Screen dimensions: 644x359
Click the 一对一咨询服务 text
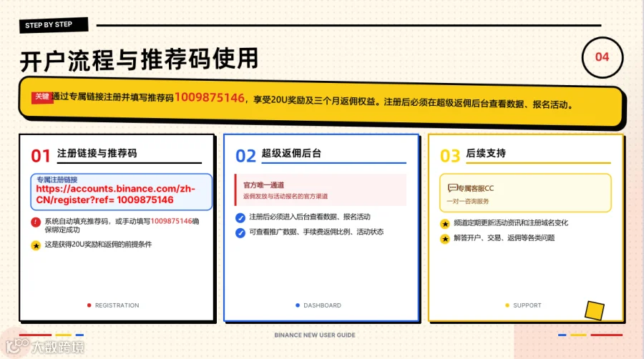pyautogui.click(x=468, y=201)
